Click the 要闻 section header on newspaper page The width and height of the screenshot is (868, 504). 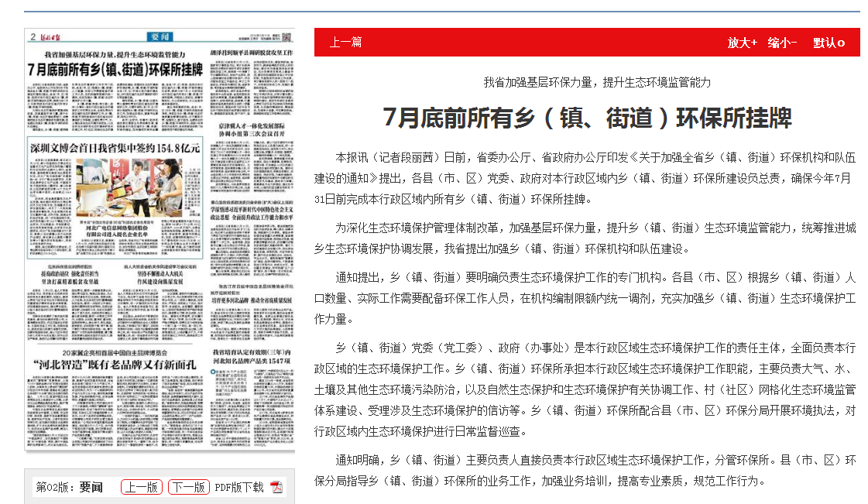tap(160, 36)
